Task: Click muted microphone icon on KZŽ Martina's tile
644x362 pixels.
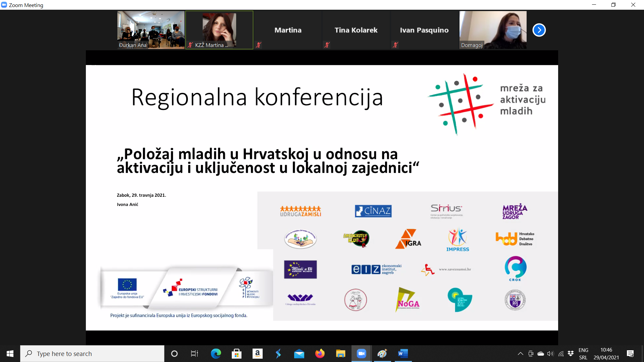Action: pyautogui.click(x=191, y=45)
